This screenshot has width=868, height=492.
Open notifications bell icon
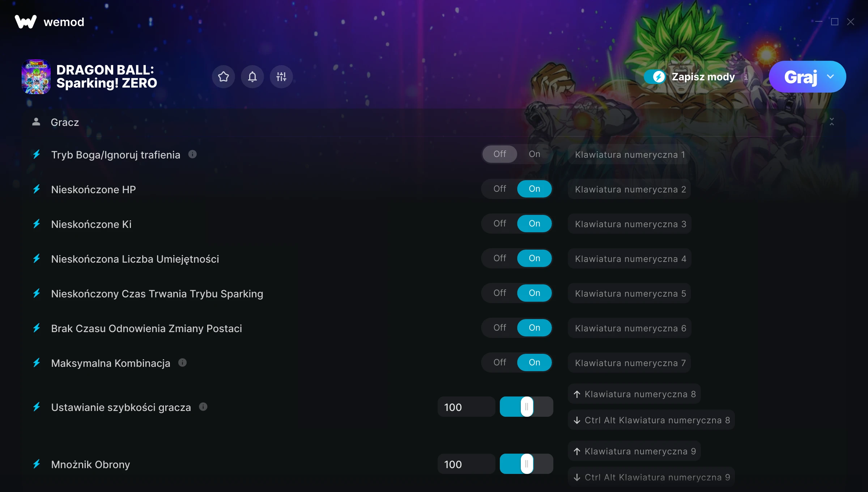pos(252,77)
